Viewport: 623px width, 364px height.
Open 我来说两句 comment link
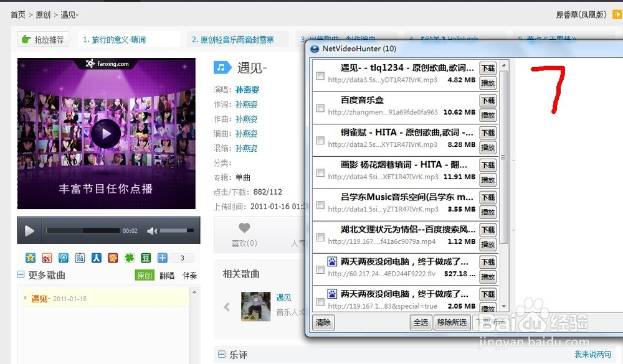point(593,354)
